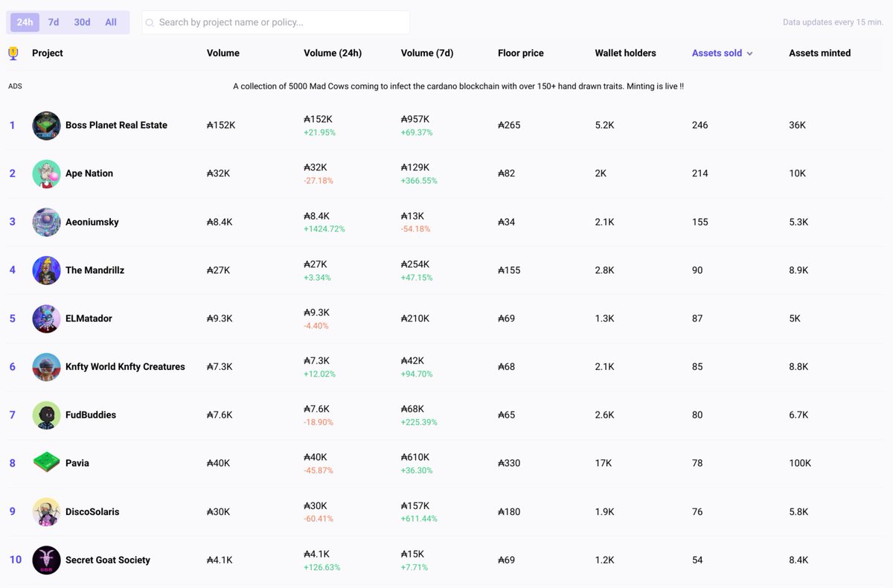Click rank number 1
Screen dimensions: 893x588
12,125
